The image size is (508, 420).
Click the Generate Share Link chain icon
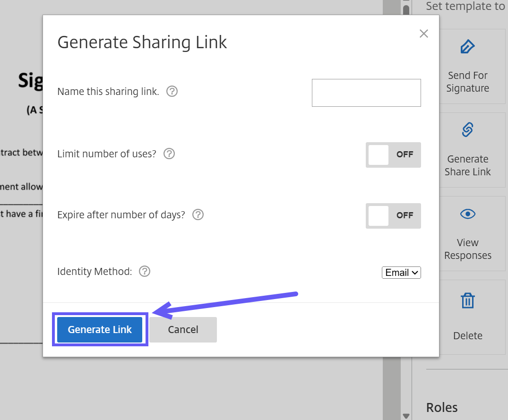pyautogui.click(x=467, y=129)
